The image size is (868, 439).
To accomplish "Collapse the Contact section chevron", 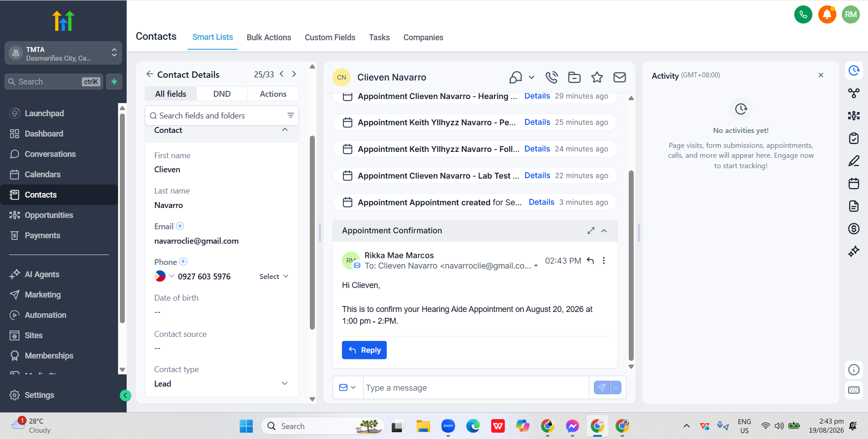I will 285,130.
